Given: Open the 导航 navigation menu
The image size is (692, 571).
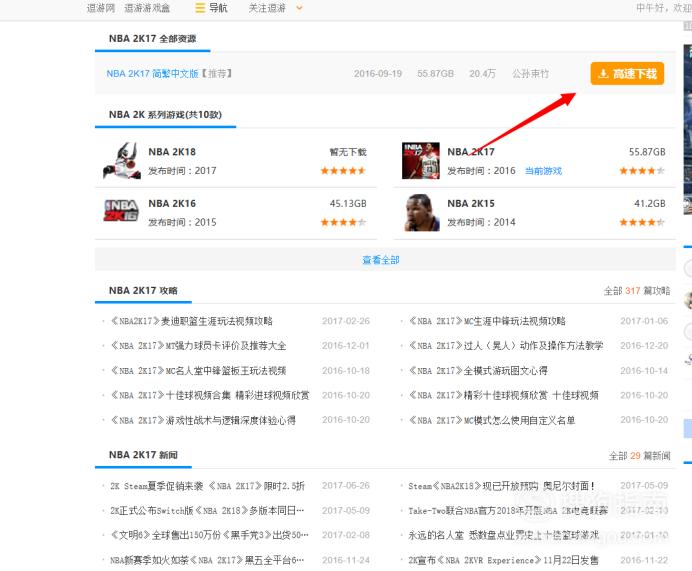Looking at the screenshot, I should [x=218, y=8].
